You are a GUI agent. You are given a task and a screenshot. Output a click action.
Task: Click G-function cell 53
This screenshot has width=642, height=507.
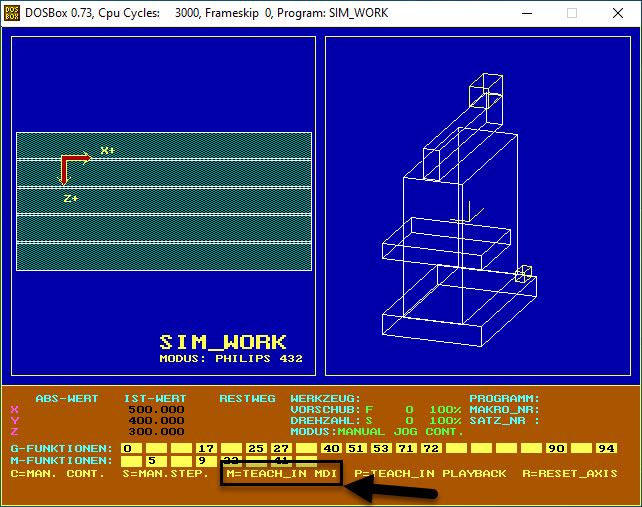[x=381, y=448]
